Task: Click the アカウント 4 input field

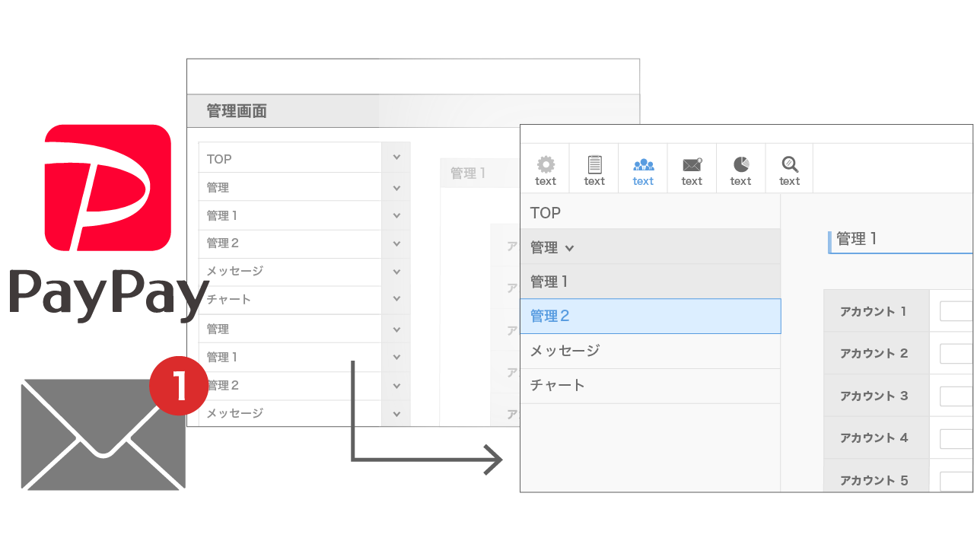Action: (956, 438)
